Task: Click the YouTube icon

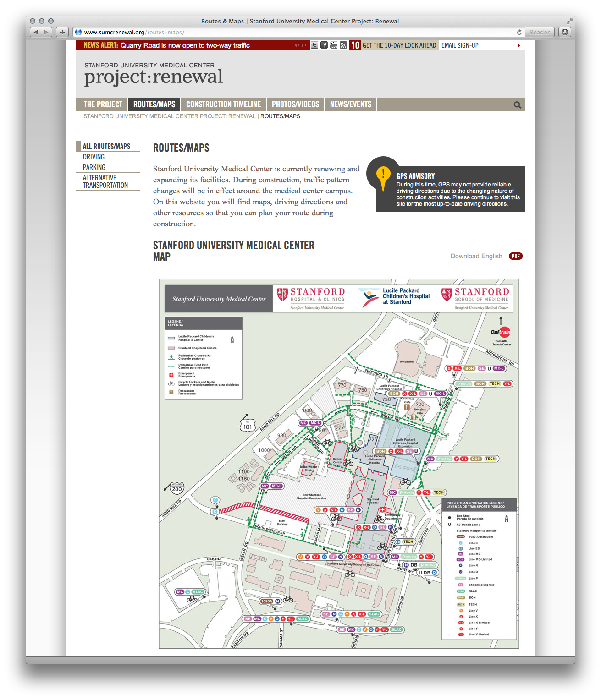Action: coord(334,45)
